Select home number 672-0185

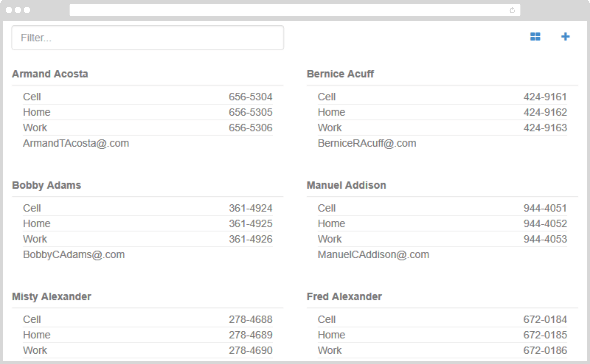(x=545, y=335)
